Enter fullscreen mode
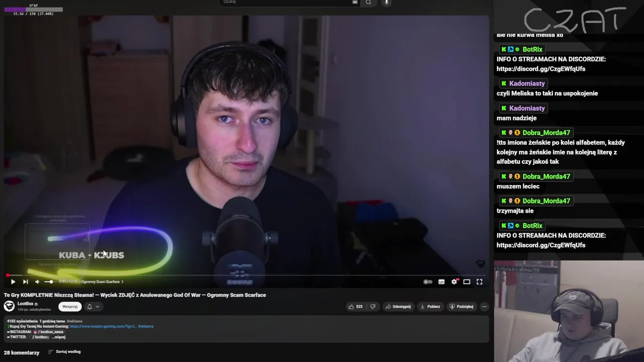The image size is (644, 362). tap(479, 282)
